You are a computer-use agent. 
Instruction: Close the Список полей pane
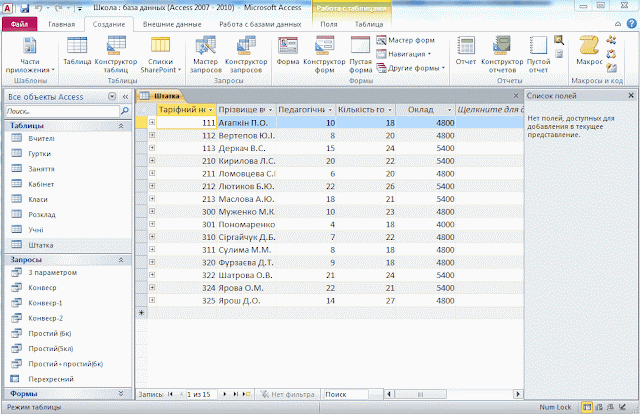tap(631, 95)
